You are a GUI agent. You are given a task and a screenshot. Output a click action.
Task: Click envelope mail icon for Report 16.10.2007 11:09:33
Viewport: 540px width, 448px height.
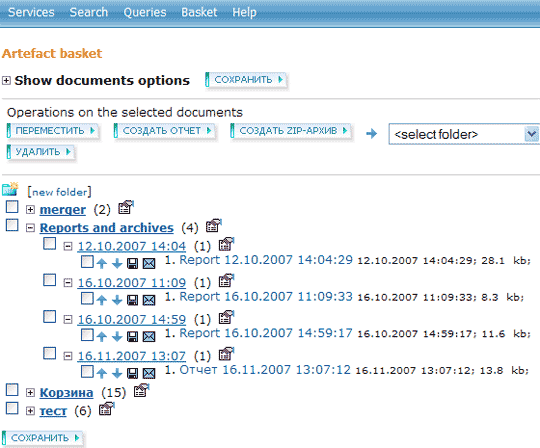coord(149,300)
